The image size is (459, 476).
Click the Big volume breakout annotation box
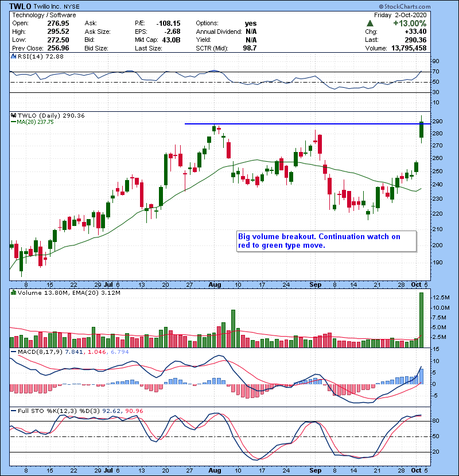click(326, 241)
